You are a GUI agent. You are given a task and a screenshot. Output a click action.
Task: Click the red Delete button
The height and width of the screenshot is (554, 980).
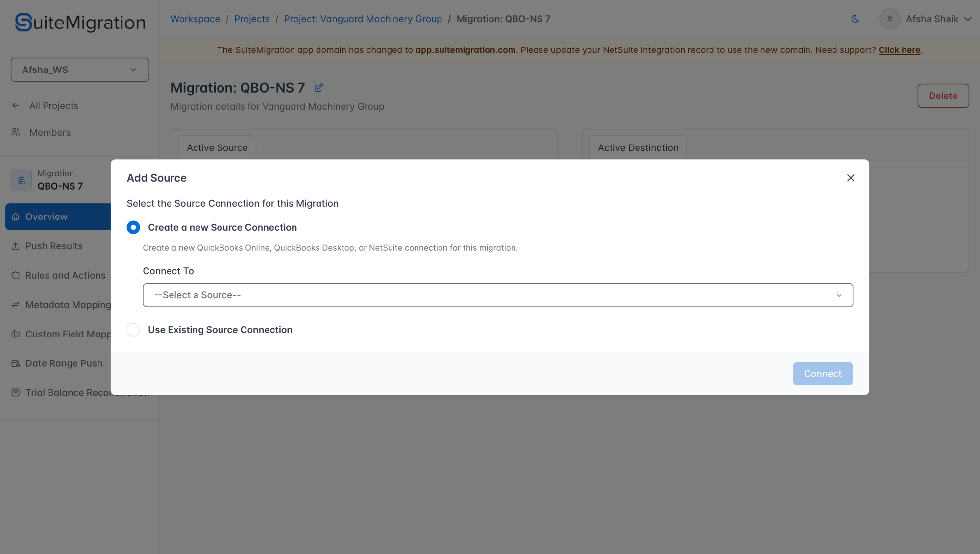[943, 96]
